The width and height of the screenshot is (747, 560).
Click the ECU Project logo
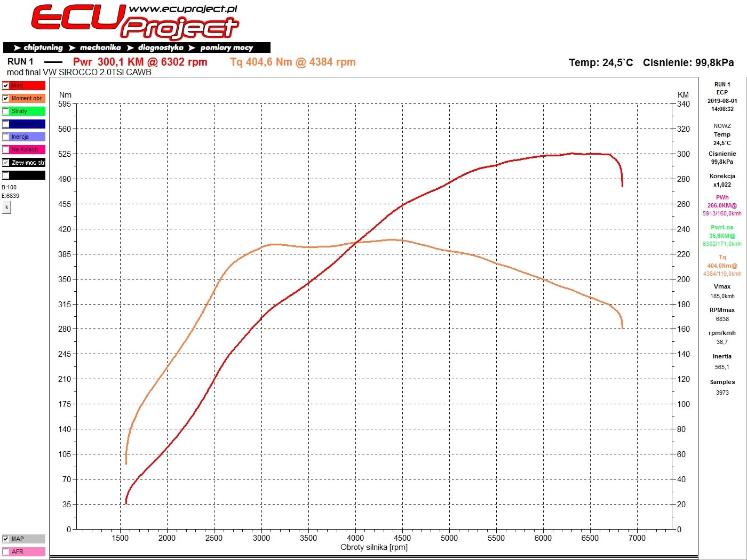pyautogui.click(x=134, y=22)
